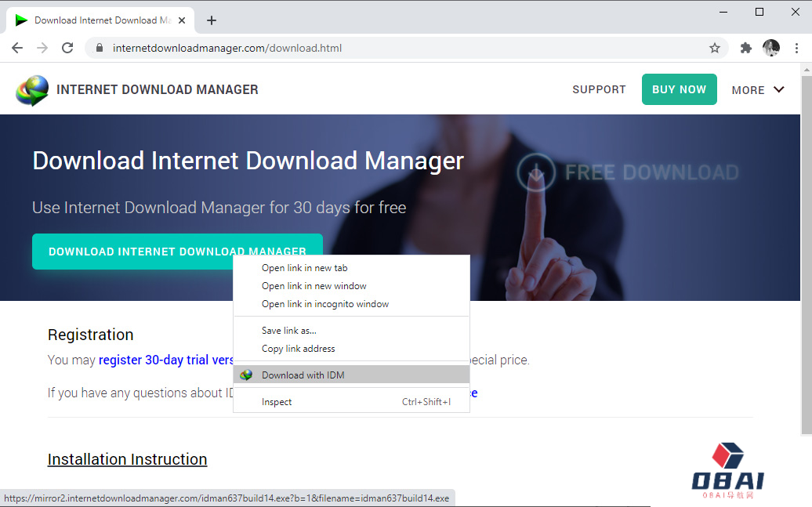Click the FREE DOWNLOAD banner text
The image size is (812, 507).
coord(652,172)
